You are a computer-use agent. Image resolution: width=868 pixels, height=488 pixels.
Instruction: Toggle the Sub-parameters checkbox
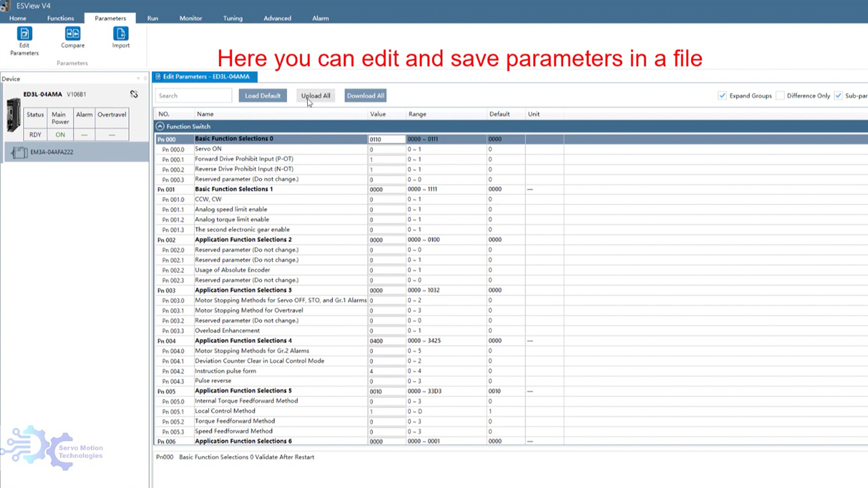(838, 96)
